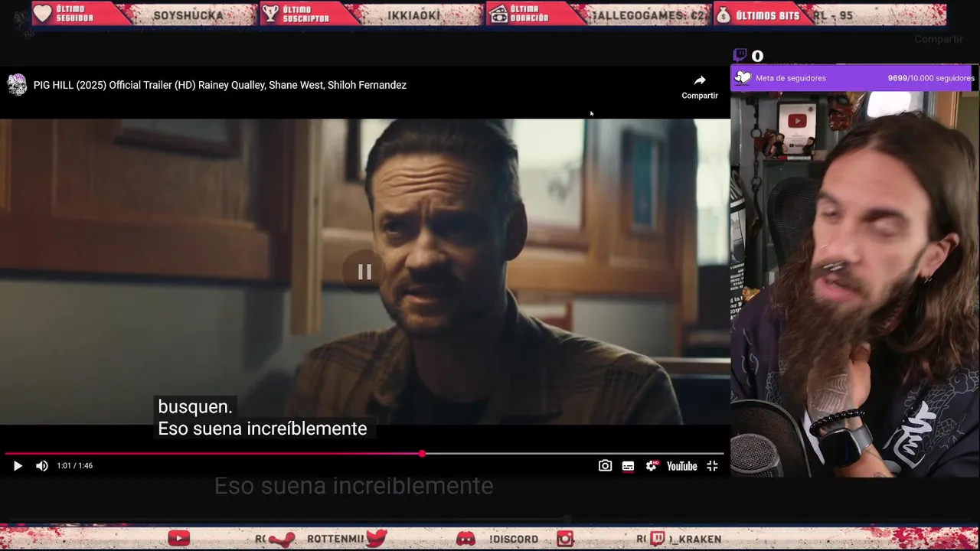Open the video on YouTube via the logo
This screenshot has width=980, height=551.
[681, 466]
